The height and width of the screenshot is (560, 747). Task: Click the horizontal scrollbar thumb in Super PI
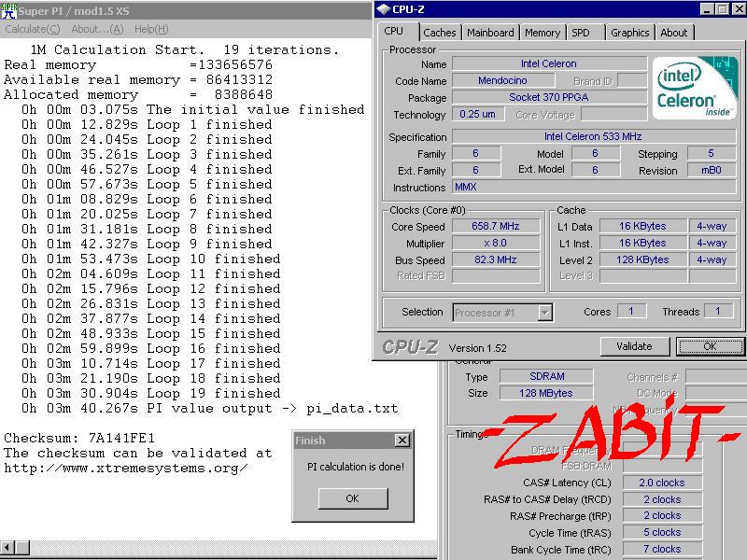22,547
